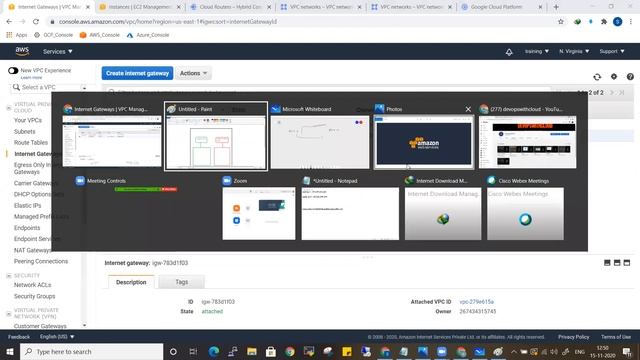Minimize the detail pane to the bottom
This screenshot has height=360, width=640.
607,263
